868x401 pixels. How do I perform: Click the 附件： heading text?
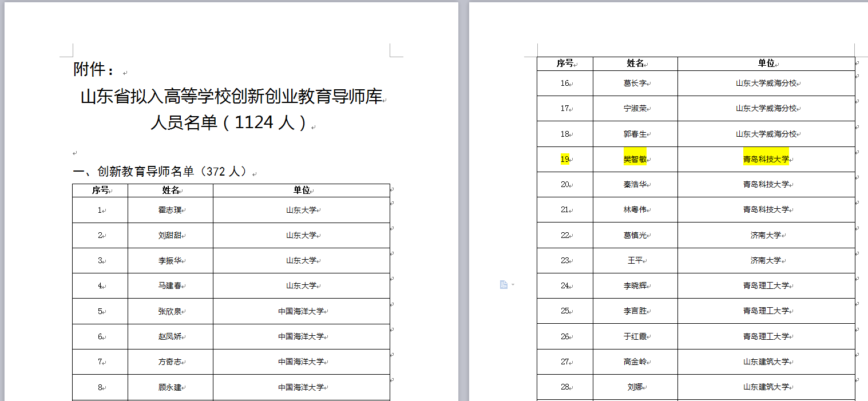pos(94,70)
